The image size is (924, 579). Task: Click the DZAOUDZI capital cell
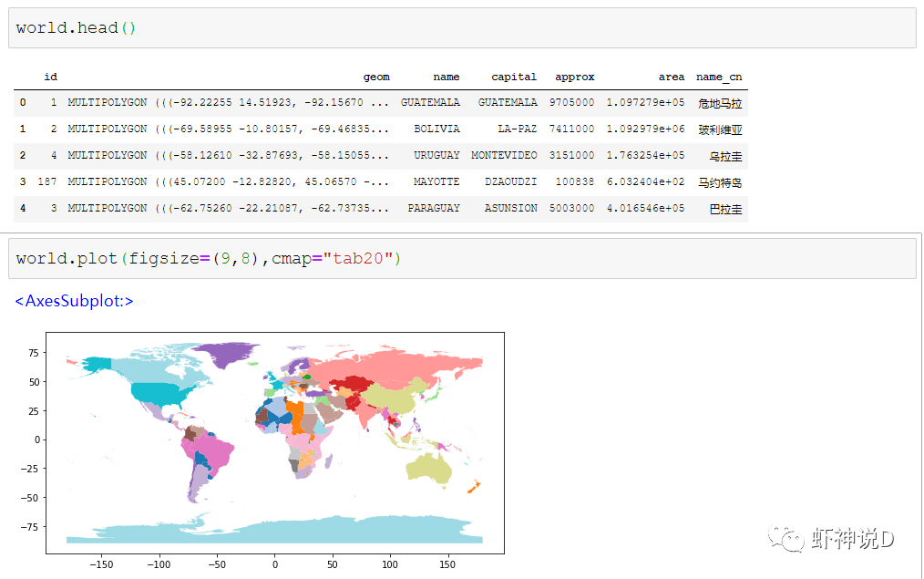tap(511, 181)
